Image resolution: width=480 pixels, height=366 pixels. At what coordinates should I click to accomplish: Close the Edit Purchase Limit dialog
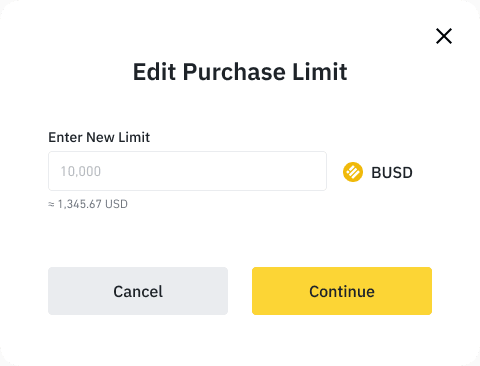tap(444, 36)
